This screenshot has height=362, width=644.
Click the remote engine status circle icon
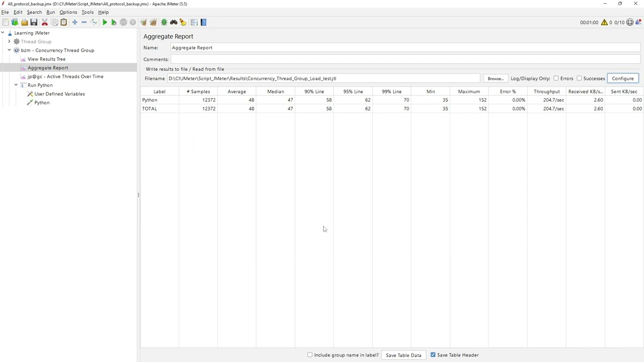[630, 22]
